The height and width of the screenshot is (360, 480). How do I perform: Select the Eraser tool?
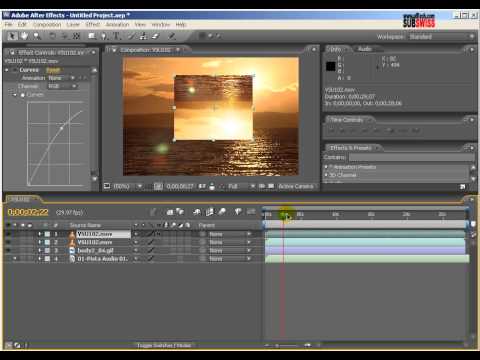point(156,36)
